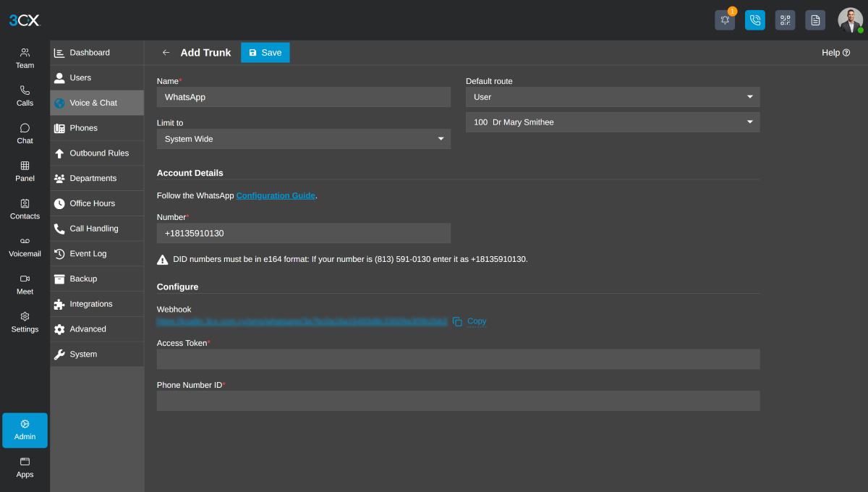Copy the webhook URL
Screen dimensions: 868x492
coord(469,321)
